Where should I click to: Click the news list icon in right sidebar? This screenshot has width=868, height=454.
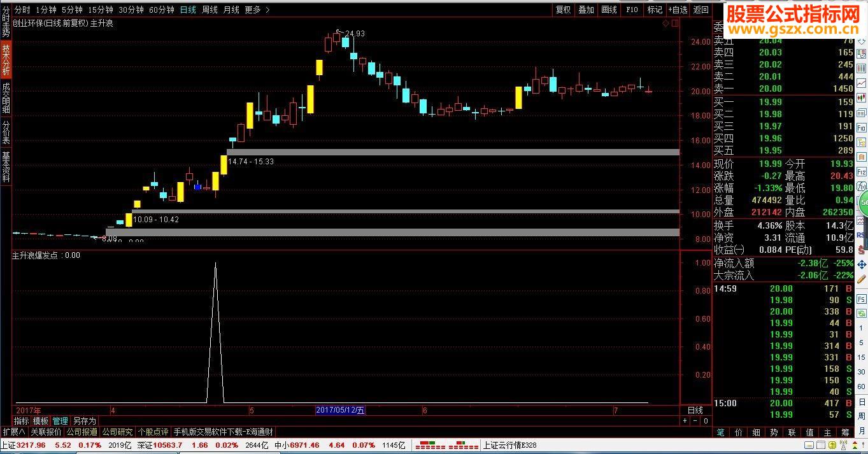(861, 113)
